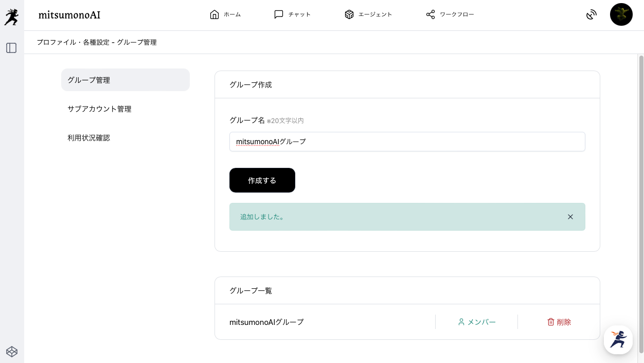Dismiss the 追加しました notification
This screenshot has height=363, width=644.
(x=570, y=217)
